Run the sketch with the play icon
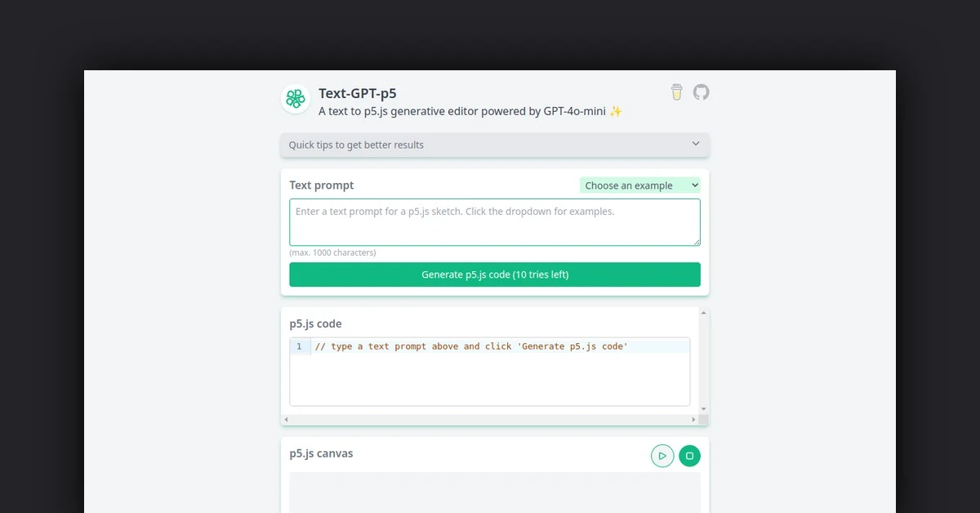980x513 pixels. [x=662, y=456]
